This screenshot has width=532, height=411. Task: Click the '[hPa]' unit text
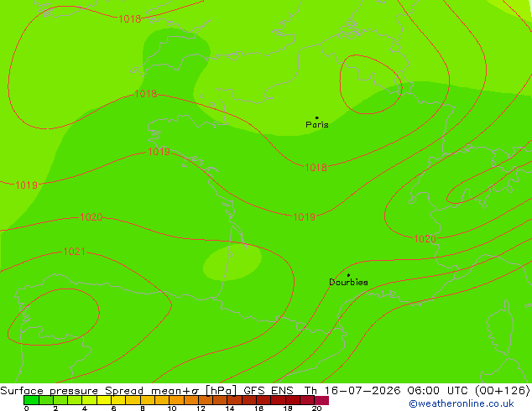pos(221,391)
